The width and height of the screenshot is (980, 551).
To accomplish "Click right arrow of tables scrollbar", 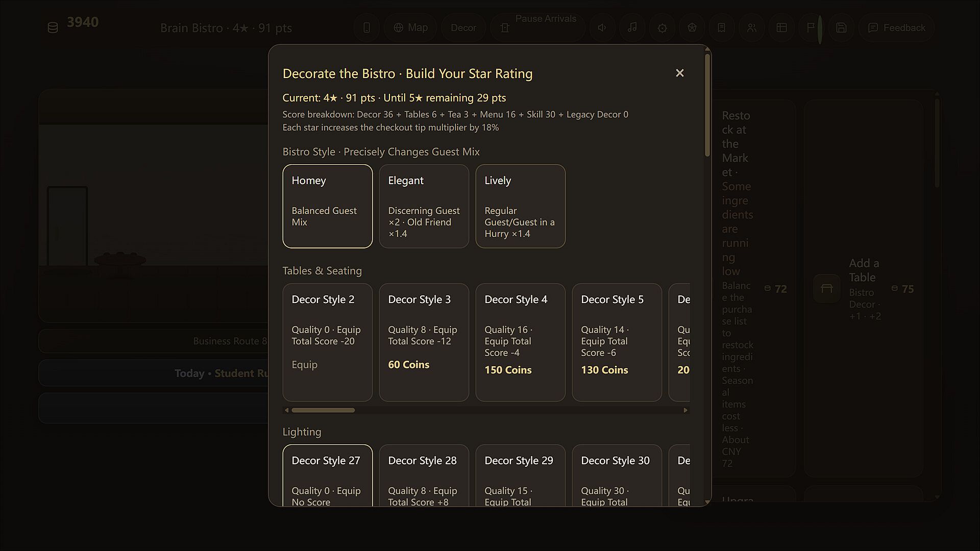I will [685, 410].
